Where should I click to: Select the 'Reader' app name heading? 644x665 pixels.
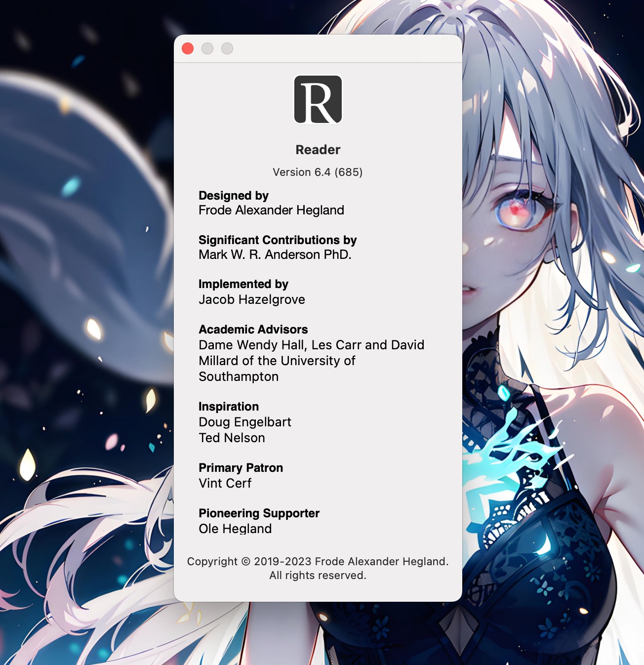point(318,150)
